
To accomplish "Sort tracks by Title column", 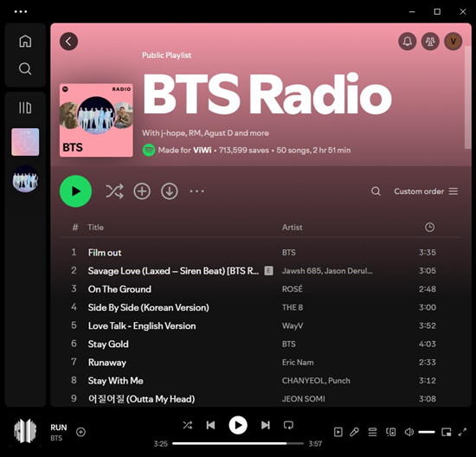I will 95,227.
